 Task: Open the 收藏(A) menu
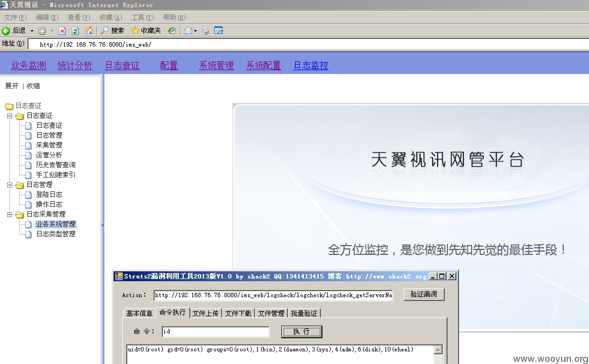[x=111, y=18]
